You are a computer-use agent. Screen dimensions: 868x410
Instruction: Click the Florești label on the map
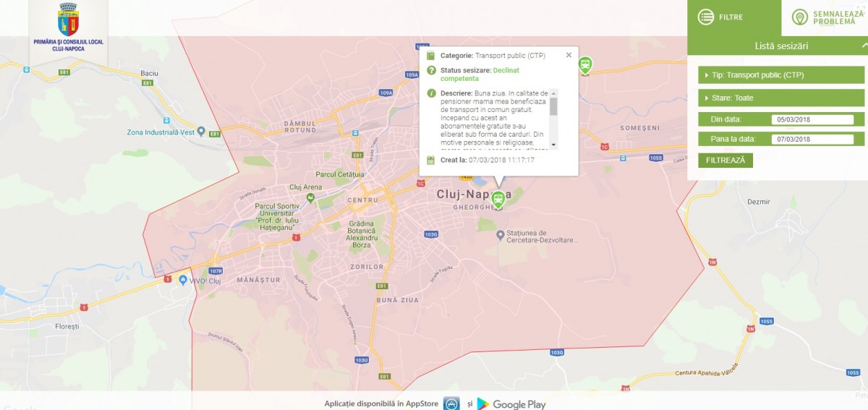67,327
